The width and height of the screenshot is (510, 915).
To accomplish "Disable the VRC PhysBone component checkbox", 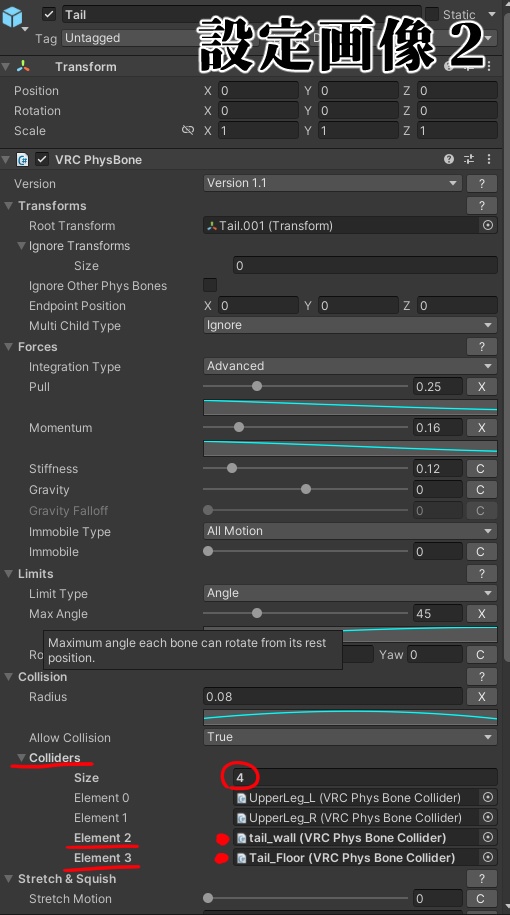I will pyautogui.click(x=42, y=159).
